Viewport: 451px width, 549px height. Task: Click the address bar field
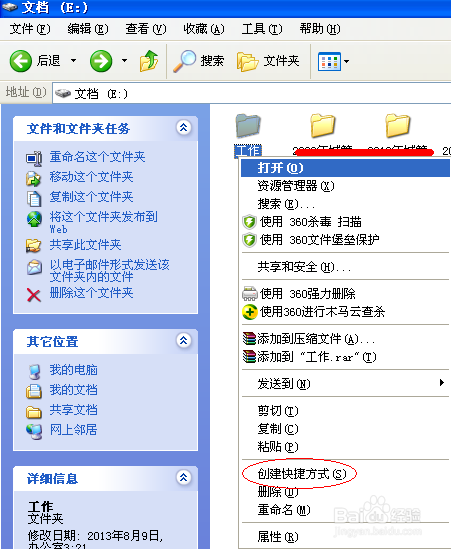[251, 93]
